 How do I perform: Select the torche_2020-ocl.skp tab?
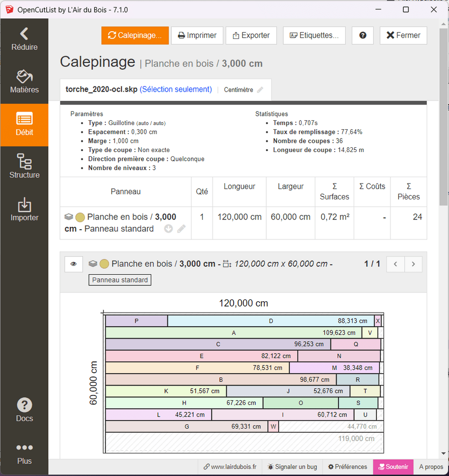coord(139,89)
